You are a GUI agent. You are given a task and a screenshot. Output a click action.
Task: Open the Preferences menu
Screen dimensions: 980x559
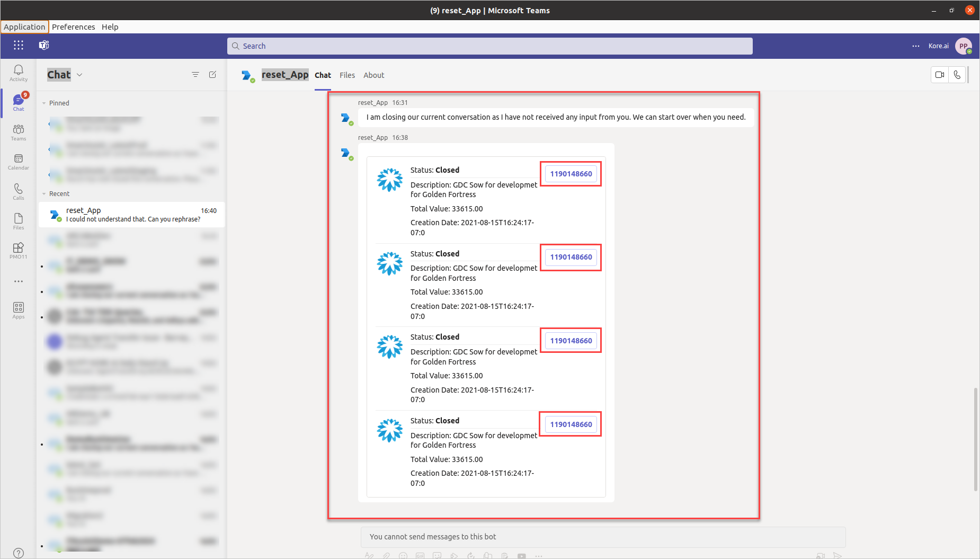pyautogui.click(x=73, y=27)
